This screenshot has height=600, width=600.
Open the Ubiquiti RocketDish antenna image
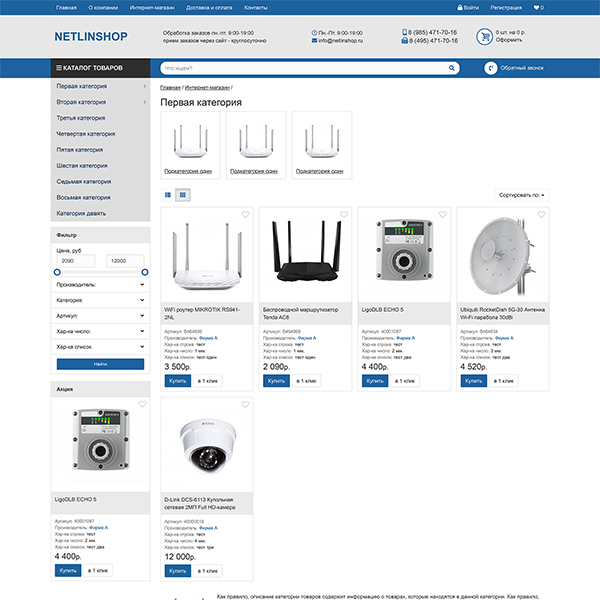(x=502, y=256)
